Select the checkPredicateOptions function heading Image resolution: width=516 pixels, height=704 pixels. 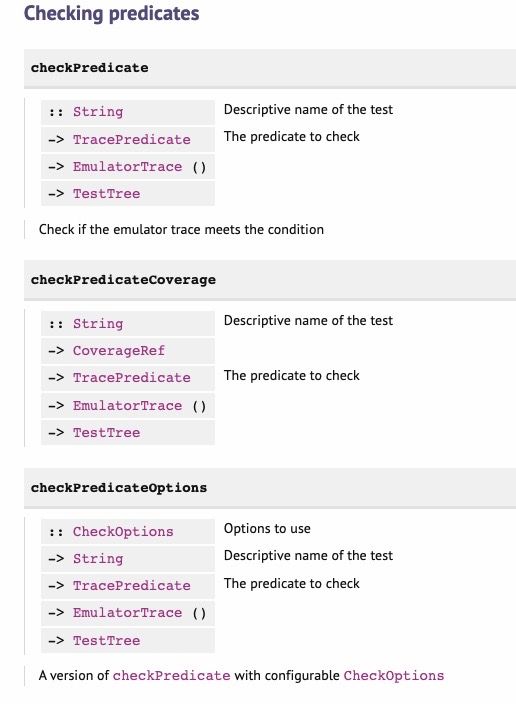tap(119, 488)
